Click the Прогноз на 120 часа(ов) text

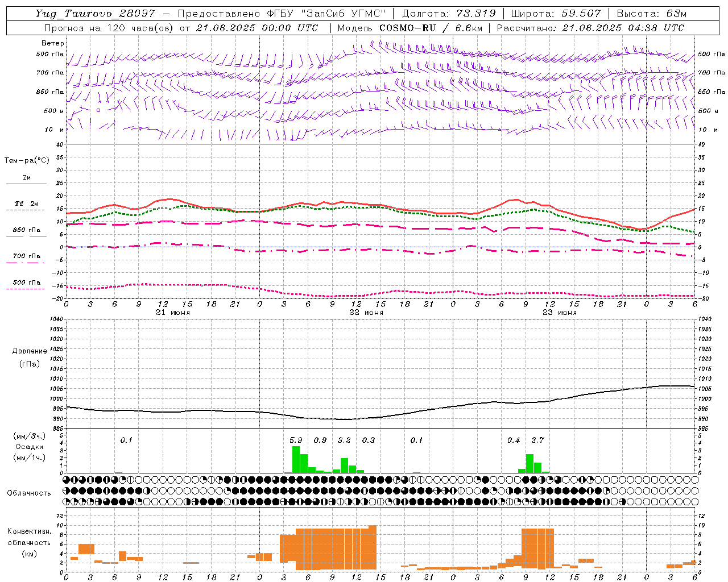pyautogui.click(x=110, y=28)
